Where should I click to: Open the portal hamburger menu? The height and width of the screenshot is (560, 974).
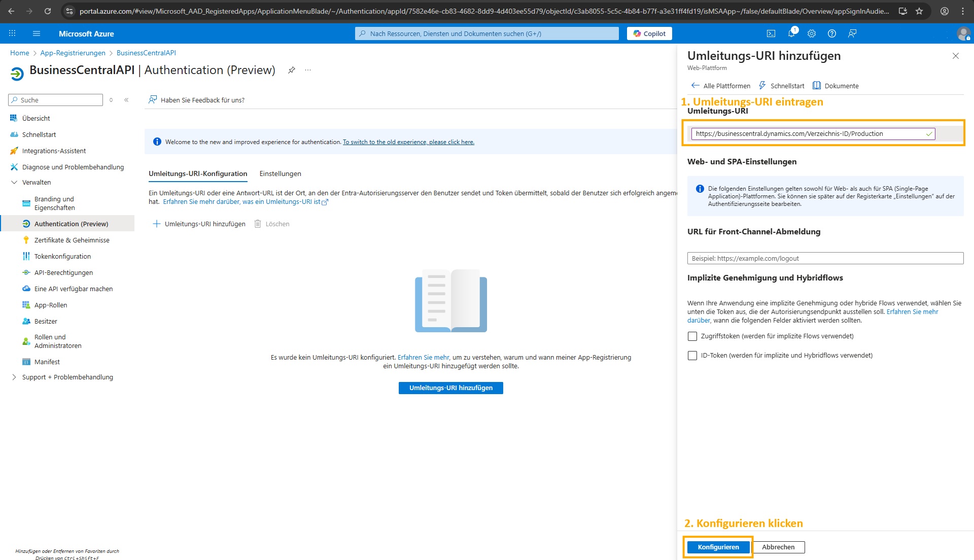[36, 33]
